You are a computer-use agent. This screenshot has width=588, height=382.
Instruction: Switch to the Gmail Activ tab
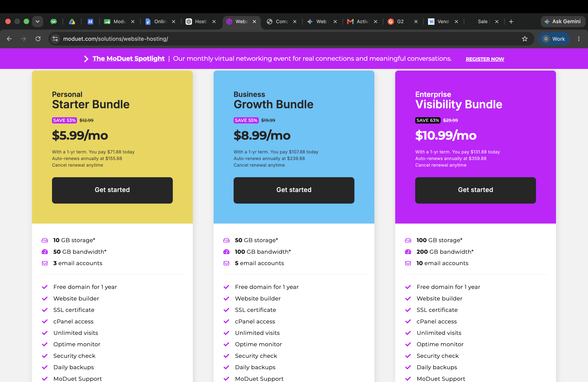[362, 22]
